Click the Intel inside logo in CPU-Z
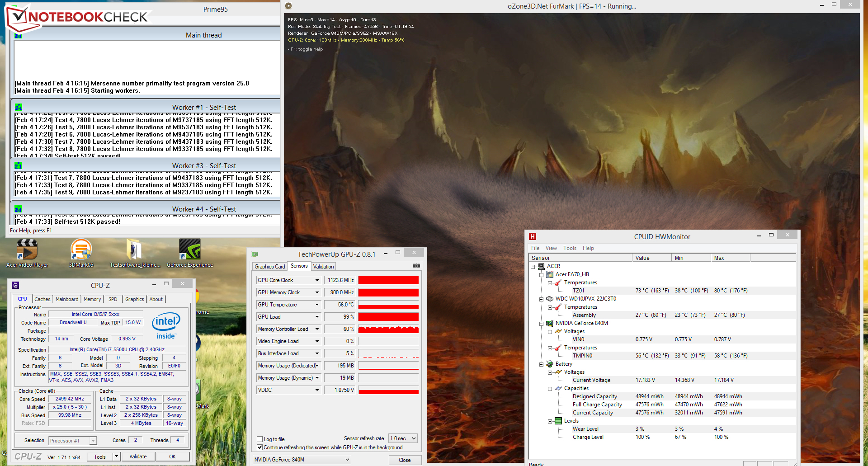 coord(166,325)
